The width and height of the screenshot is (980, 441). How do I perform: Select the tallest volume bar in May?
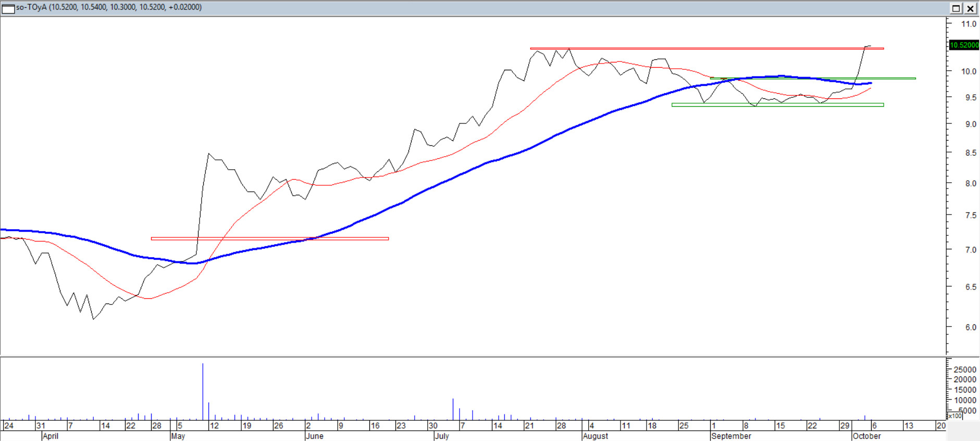pos(203,390)
